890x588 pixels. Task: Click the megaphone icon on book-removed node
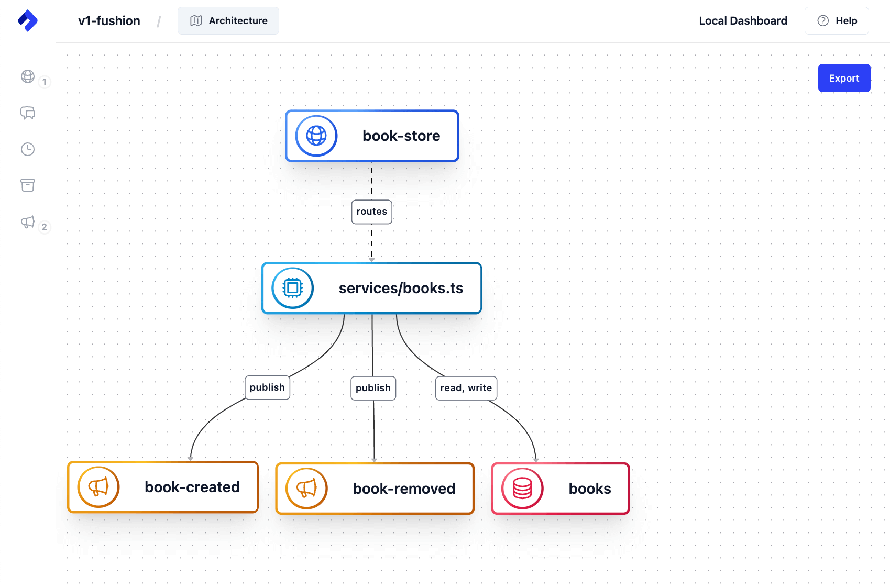pyautogui.click(x=307, y=489)
